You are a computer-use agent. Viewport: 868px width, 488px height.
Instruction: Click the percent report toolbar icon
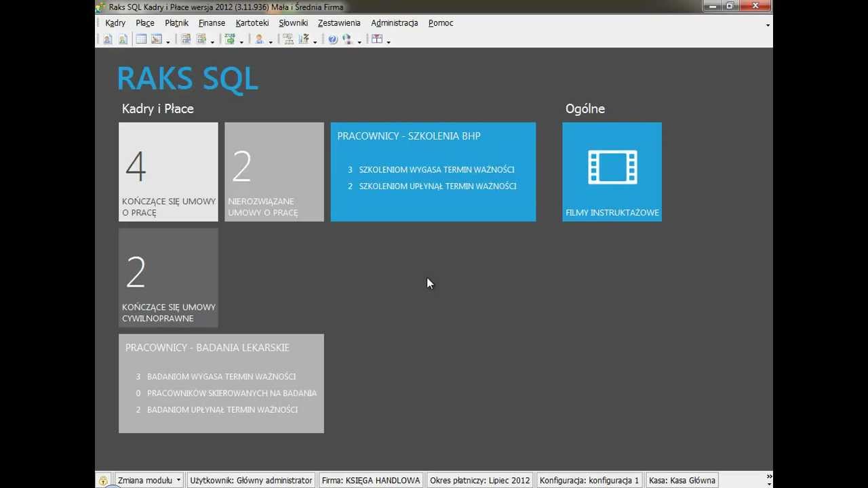click(304, 39)
